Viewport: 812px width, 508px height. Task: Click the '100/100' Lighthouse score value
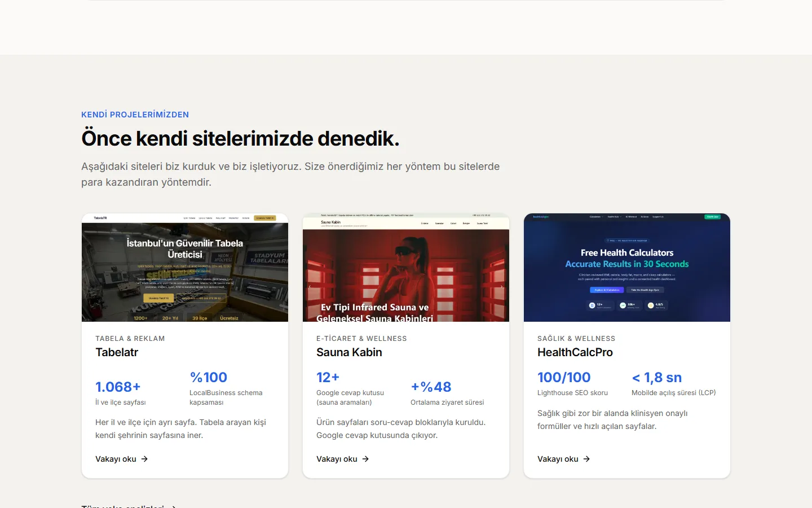[564, 377]
